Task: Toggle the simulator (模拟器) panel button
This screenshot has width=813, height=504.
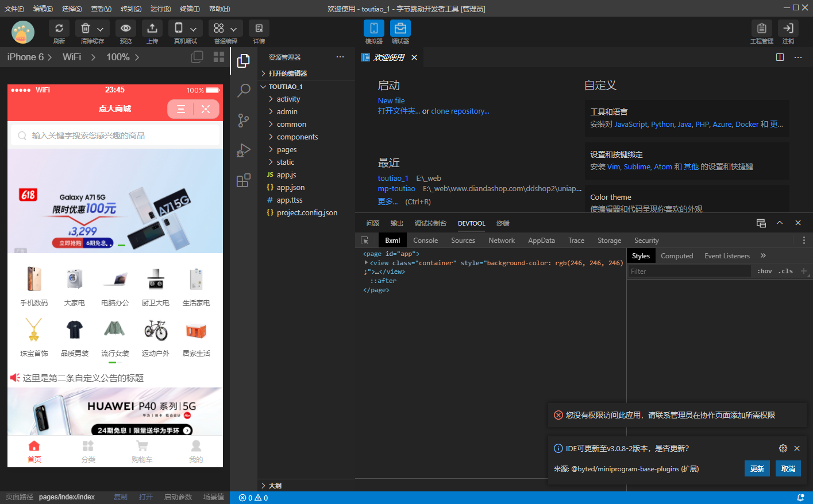Action: click(373, 29)
